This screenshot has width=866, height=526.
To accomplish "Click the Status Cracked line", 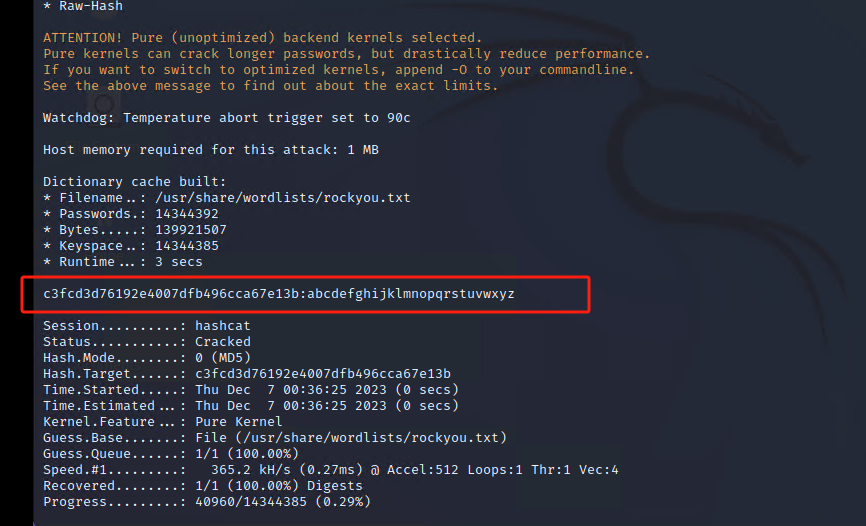I will (146, 342).
